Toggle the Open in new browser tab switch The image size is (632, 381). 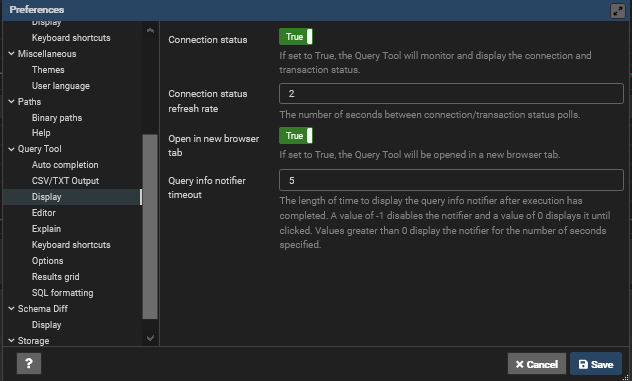tap(295, 136)
